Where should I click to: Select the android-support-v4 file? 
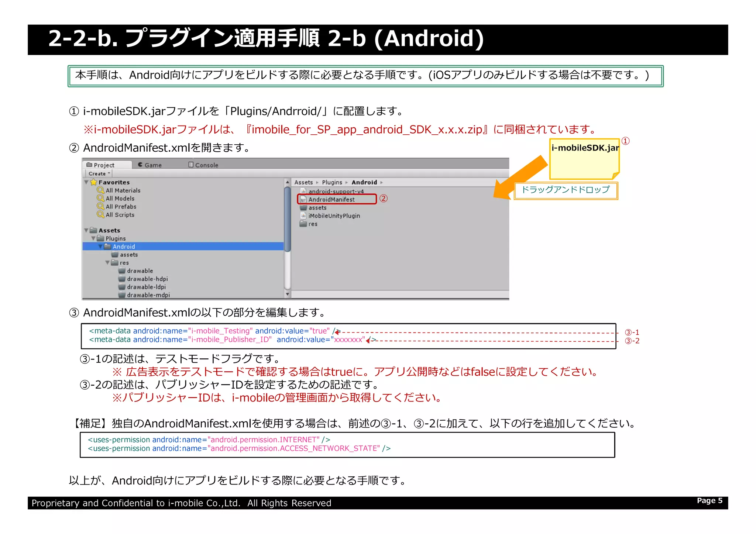336,191
